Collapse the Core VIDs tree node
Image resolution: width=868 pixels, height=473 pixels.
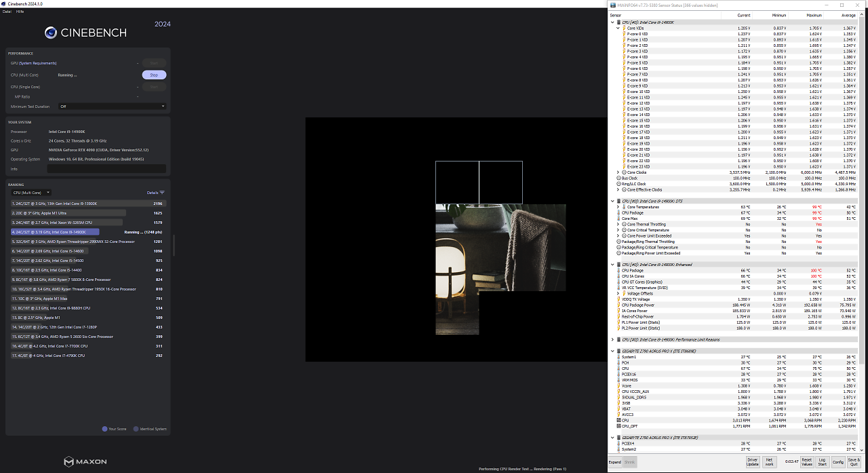click(x=618, y=28)
